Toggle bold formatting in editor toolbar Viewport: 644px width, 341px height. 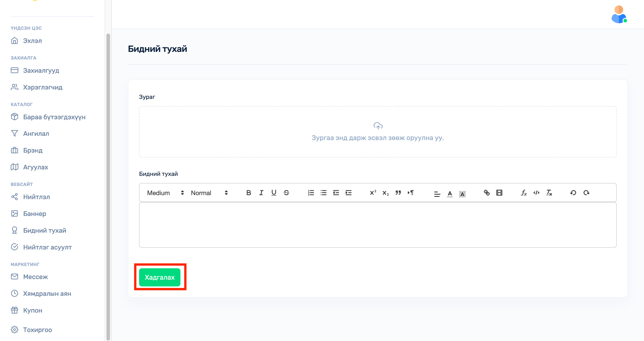(248, 193)
